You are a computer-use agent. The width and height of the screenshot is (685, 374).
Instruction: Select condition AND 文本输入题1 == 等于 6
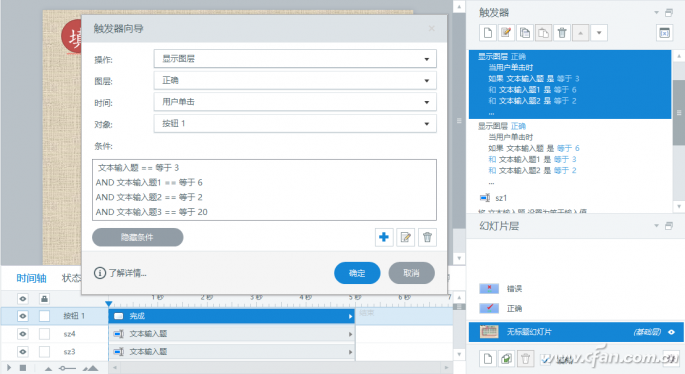(264, 182)
